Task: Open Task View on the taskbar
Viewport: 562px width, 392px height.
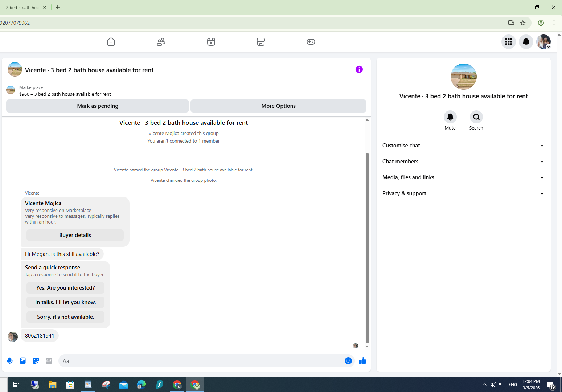Action: [16, 385]
